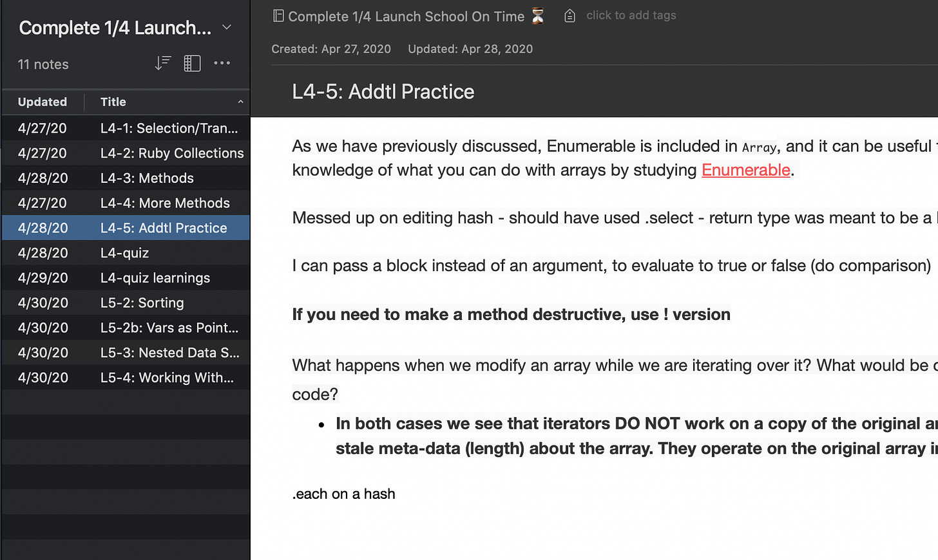Image resolution: width=938 pixels, height=560 pixels.
Task: Click to add tags field
Action: 631,15
